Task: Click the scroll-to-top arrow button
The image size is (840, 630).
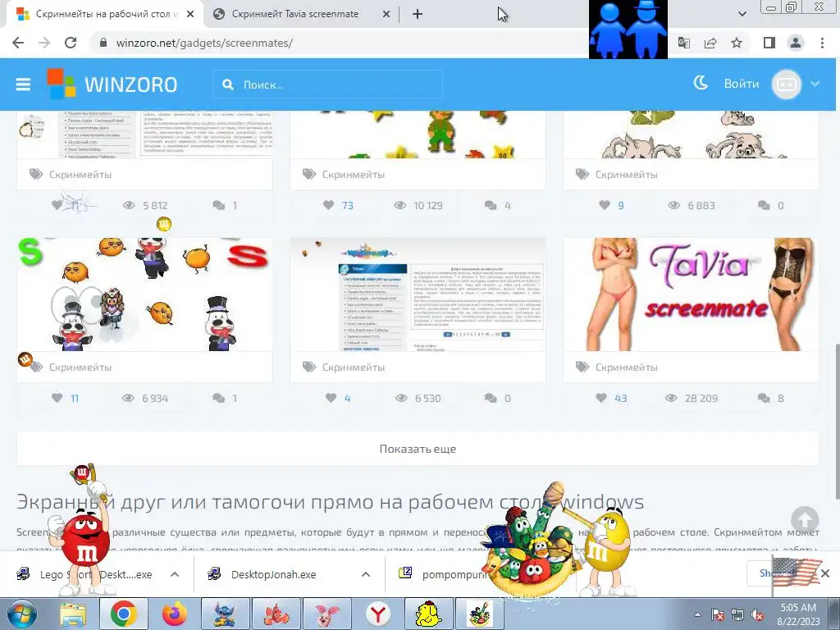Action: click(805, 519)
